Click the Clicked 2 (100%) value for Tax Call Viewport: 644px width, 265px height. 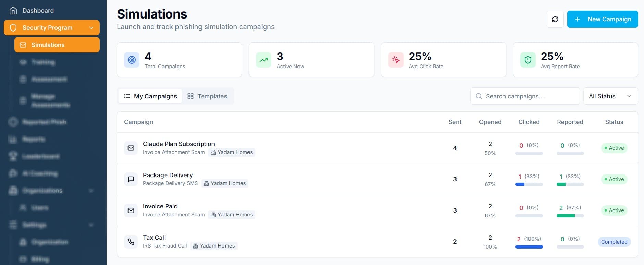point(529,239)
